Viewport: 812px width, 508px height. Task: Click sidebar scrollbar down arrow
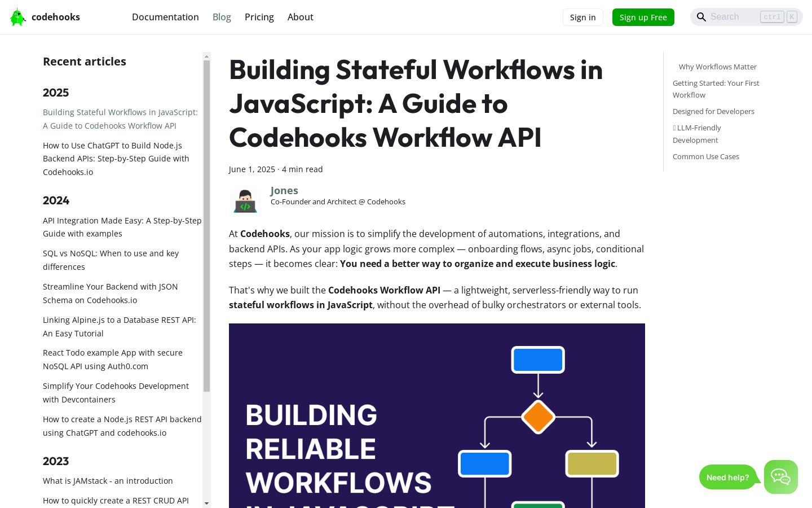[207, 503]
